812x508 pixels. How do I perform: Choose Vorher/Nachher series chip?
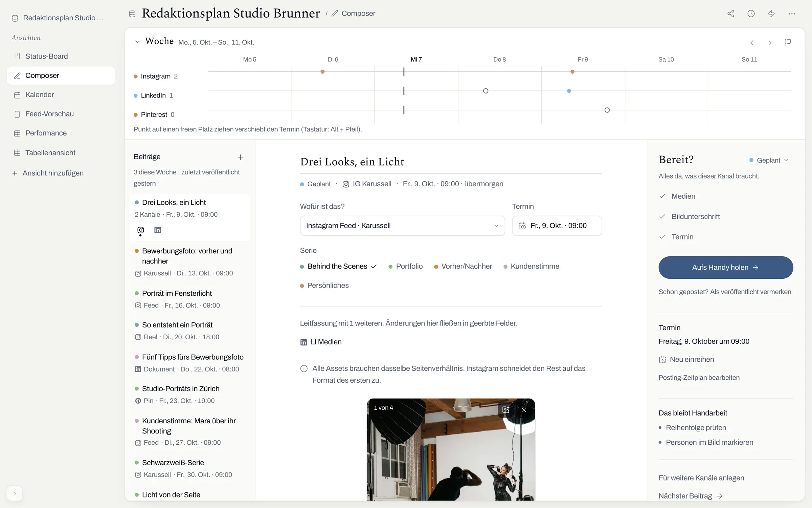463,267
